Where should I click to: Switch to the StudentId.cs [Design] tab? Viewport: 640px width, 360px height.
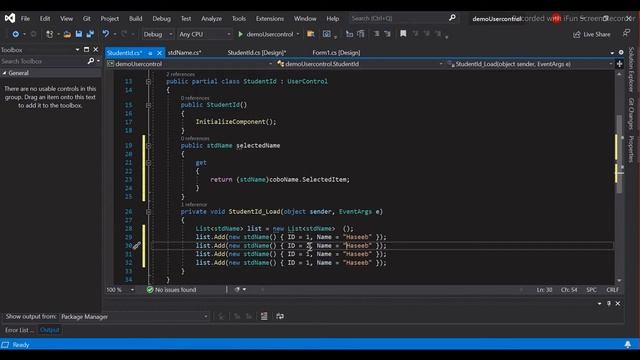[257, 53]
